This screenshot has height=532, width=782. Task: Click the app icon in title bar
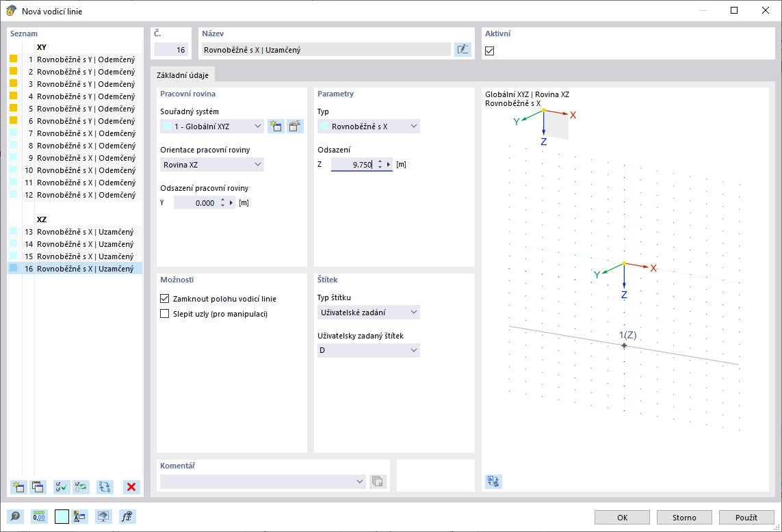(x=11, y=10)
